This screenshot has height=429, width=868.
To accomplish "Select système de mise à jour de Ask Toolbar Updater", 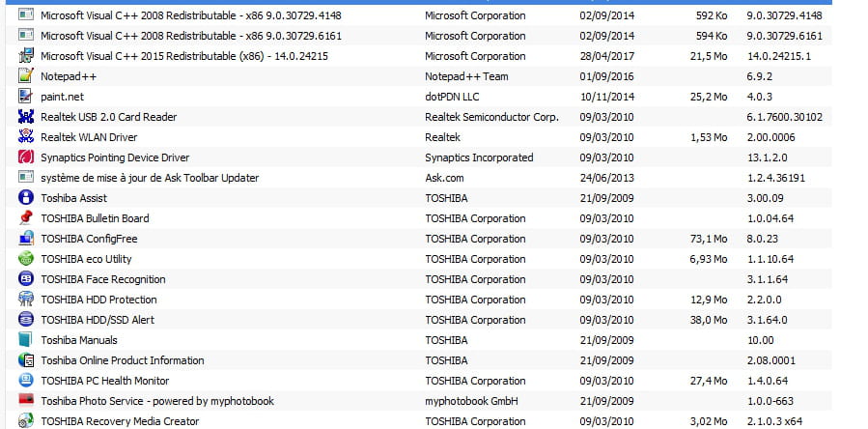I will 150,178.
